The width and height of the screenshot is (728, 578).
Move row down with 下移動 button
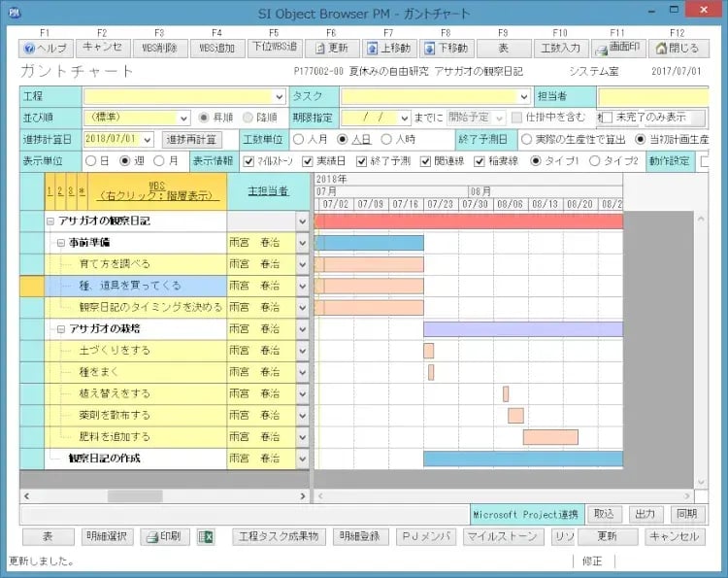tap(446, 47)
